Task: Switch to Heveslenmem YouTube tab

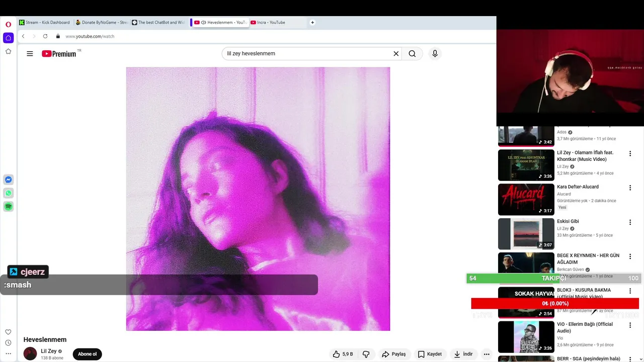Action: (x=220, y=22)
